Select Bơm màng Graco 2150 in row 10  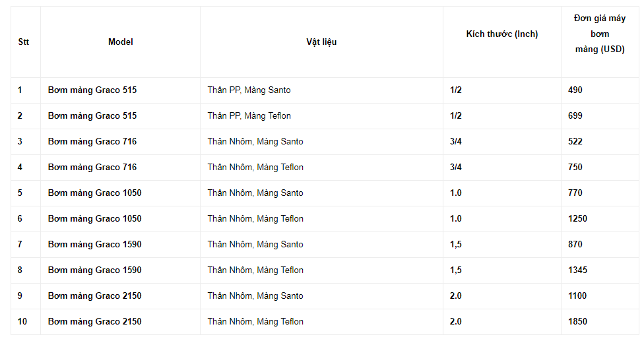(94, 322)
